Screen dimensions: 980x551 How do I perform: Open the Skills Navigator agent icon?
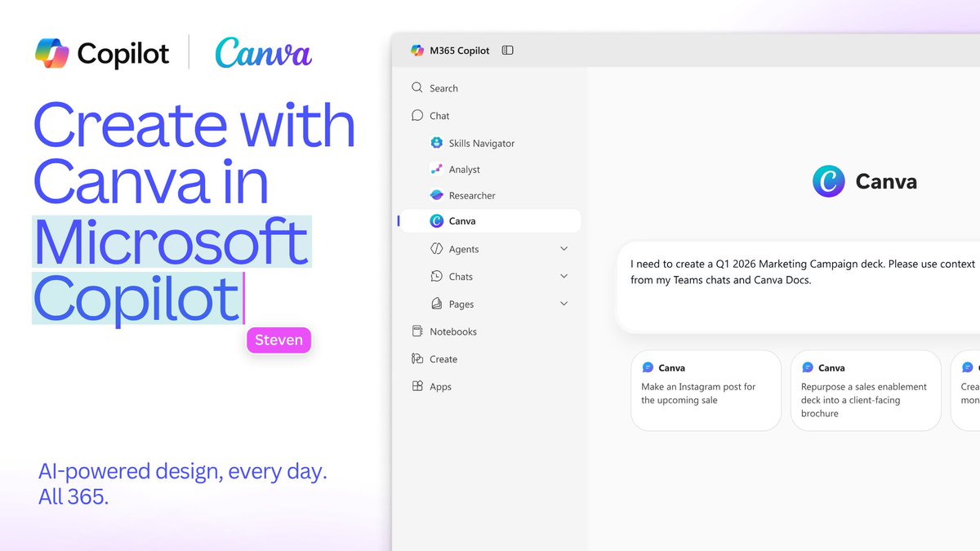click(x=436, y=143)
